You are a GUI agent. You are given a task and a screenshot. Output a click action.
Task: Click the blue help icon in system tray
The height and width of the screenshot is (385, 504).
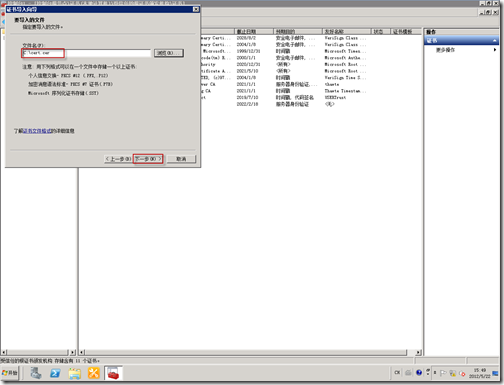click(419, 373)
